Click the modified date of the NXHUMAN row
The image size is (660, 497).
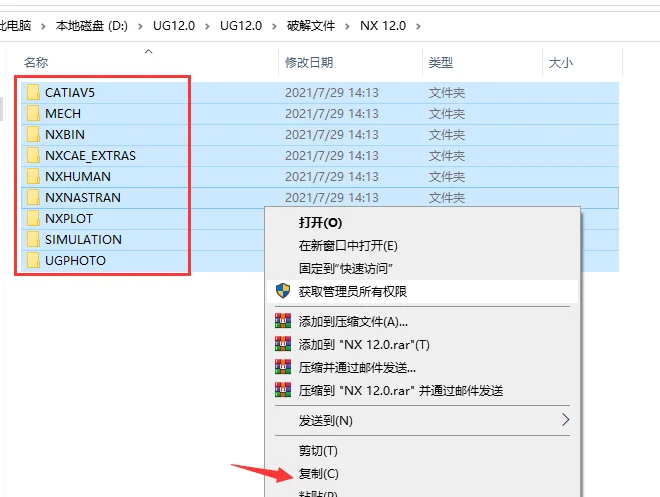click(332, 177)
